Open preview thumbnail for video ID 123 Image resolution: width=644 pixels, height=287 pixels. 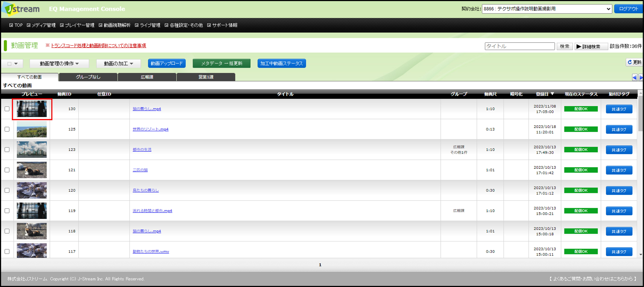coord(32,150)
